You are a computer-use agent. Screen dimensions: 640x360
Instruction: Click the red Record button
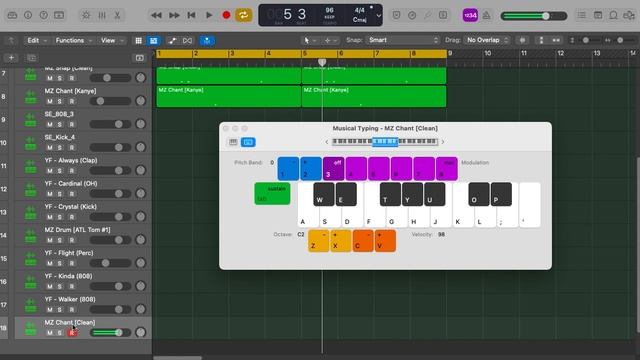(x=226, y=16)
